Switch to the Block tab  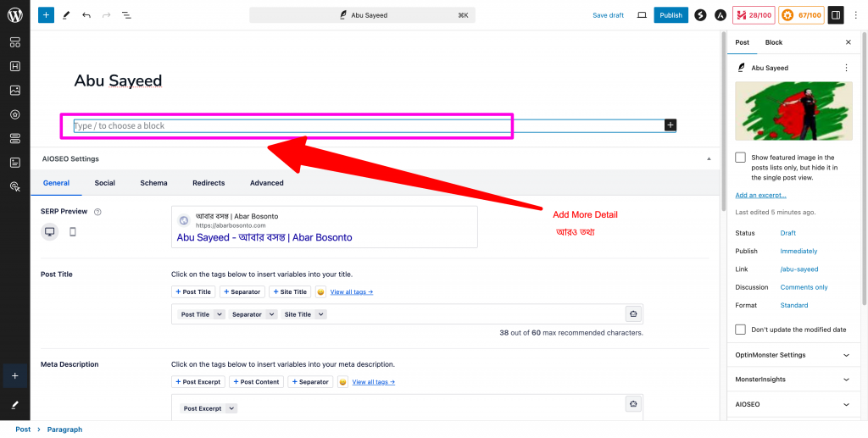773,42
